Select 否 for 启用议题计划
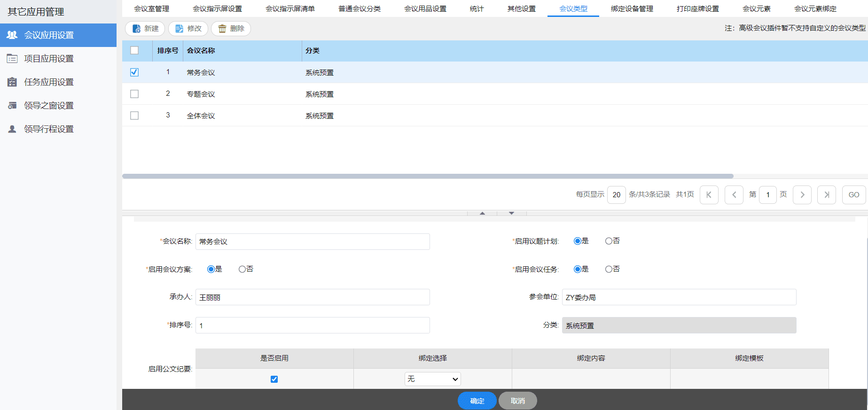 (609, 241)
